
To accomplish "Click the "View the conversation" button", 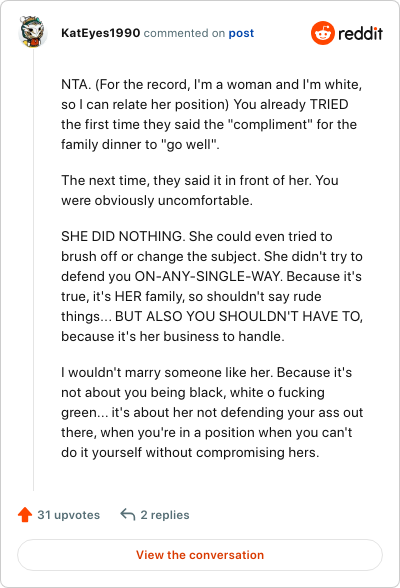I will 200,555.
